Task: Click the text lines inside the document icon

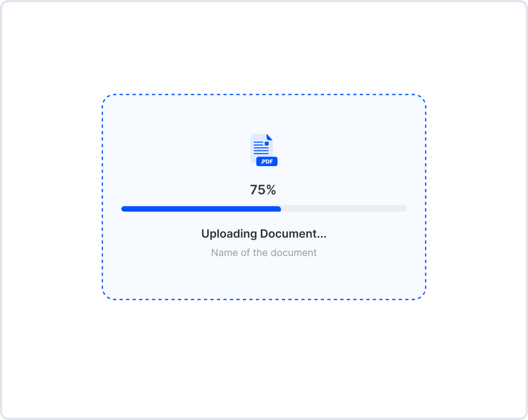Action: tap(260, 148)
